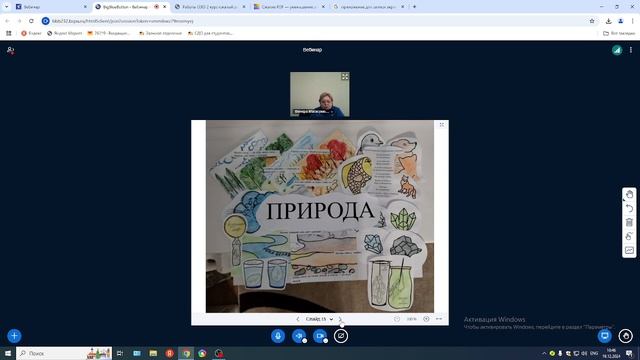Open the third bookmark in bar
Image resolution: width=640 pixels, height=360 pixels.
coord(109,33)
